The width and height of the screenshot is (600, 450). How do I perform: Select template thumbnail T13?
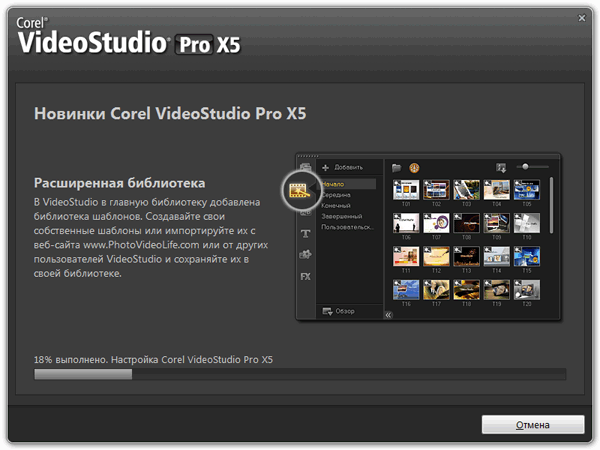pyautogui.click(x=466, y=256)
